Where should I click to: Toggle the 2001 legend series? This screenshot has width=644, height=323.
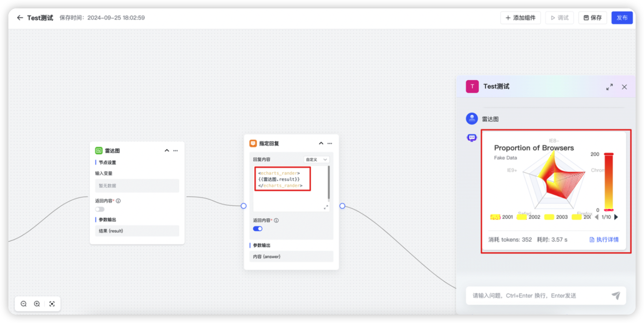(x=502, y=217)
